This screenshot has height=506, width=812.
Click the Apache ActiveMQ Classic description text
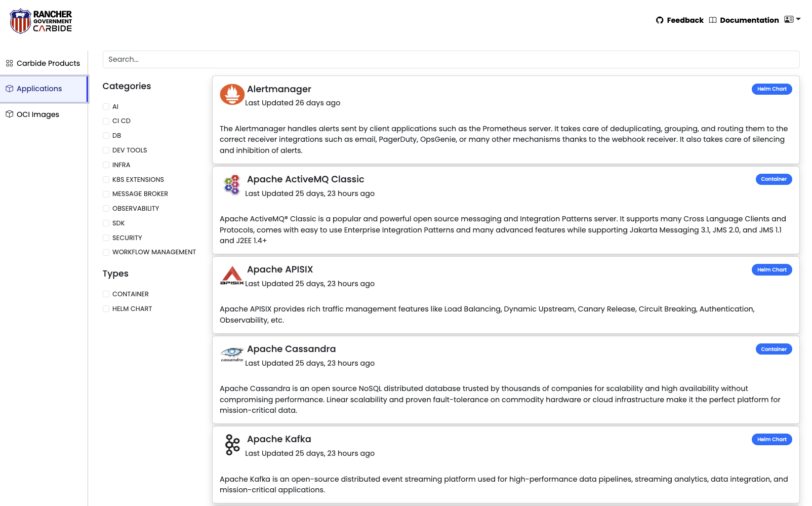503,230
